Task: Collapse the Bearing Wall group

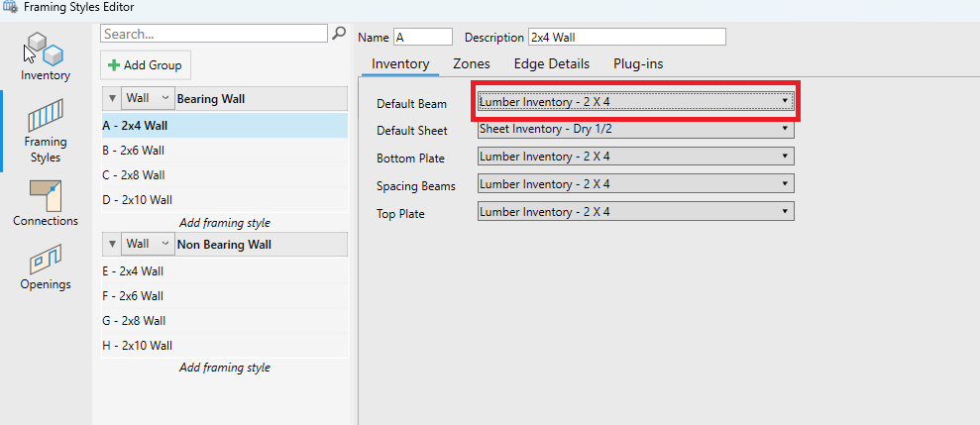Action: (111, 99)
